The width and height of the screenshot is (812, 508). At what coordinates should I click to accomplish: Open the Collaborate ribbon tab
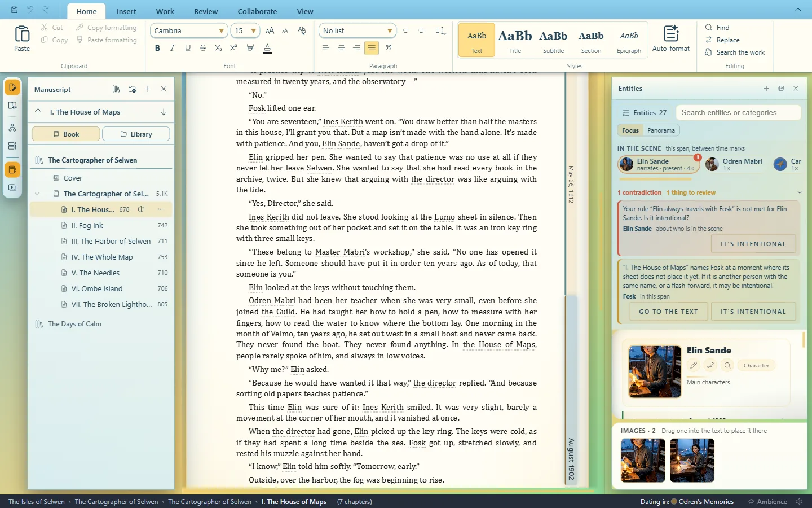[x=257, y=11]
